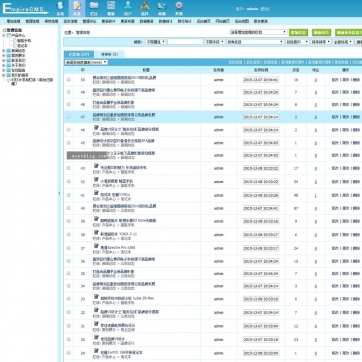Click the first green button at top right

(x=298, y=32)
